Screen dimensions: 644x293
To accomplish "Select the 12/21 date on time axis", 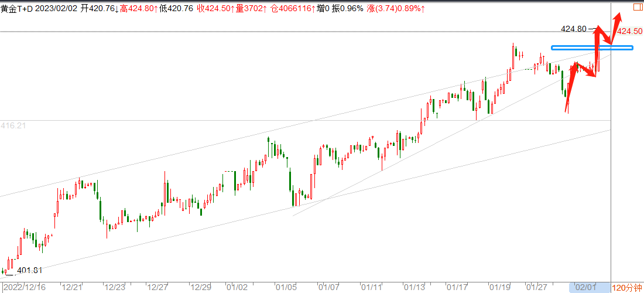I will pos(71,288).
